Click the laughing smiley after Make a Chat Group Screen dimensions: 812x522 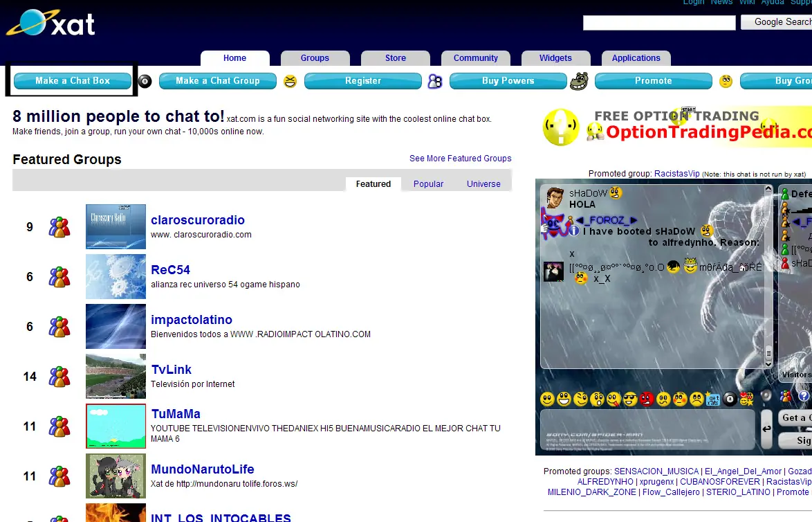[290, 82]
